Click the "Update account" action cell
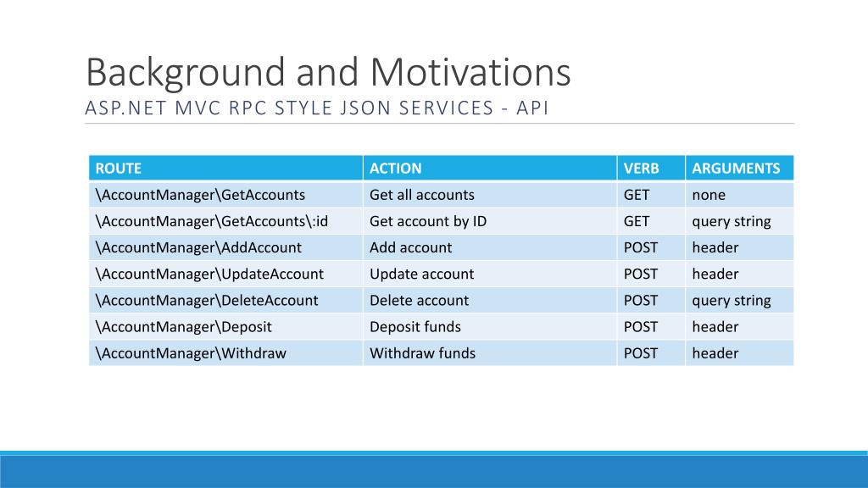 (490, 274)
